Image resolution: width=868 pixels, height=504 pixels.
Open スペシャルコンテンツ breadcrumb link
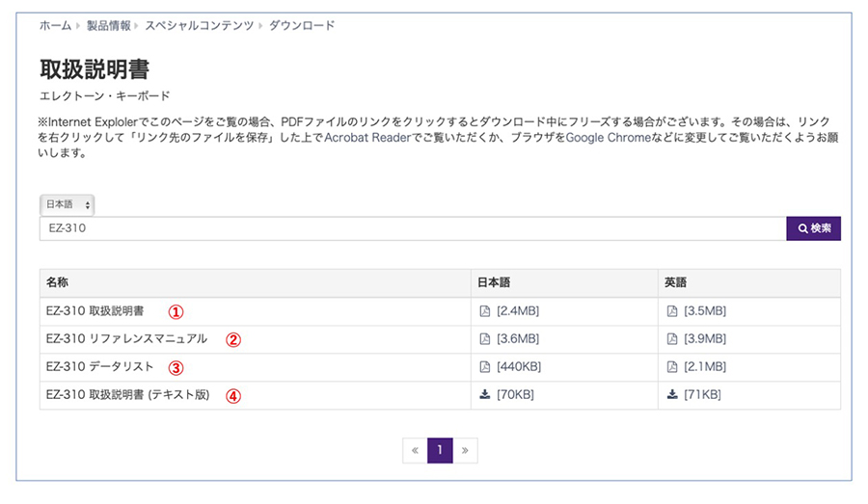pyautogui.click(x=200, y=25)
